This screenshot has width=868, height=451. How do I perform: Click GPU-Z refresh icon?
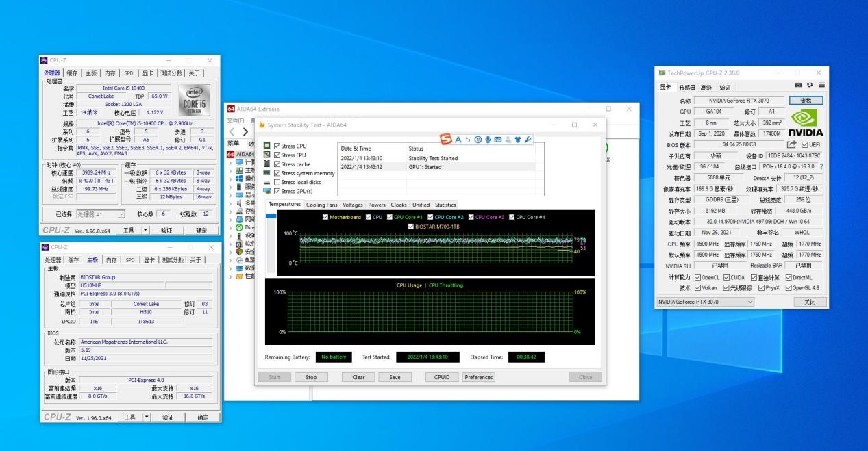(x=810, y=85)
